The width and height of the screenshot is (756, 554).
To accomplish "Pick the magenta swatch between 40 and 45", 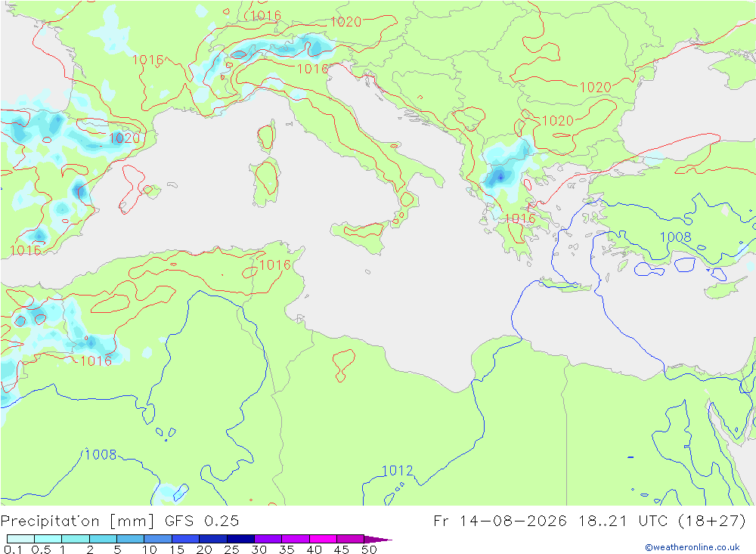I will coord(323,539).
